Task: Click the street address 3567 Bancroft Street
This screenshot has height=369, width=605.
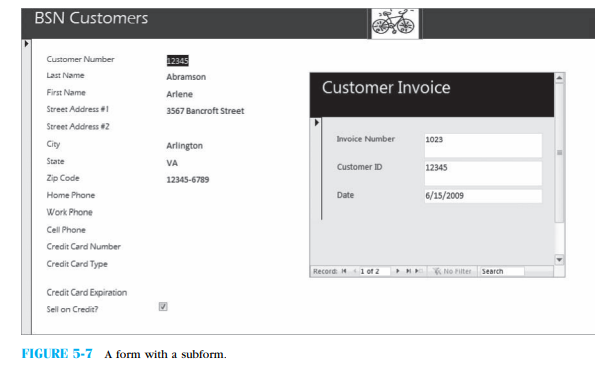Action: pyautogui.click(x=205, y=111)
